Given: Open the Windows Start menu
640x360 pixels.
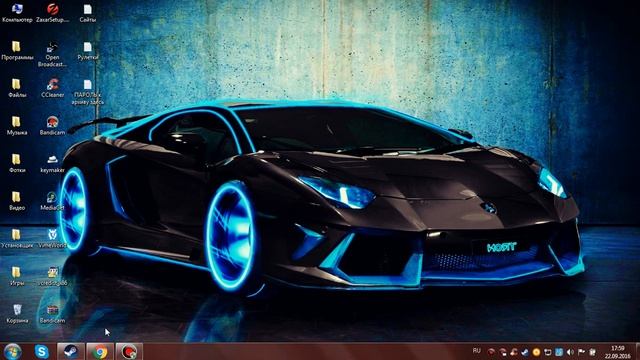Looking at the screenshot, I should point(13,351).
